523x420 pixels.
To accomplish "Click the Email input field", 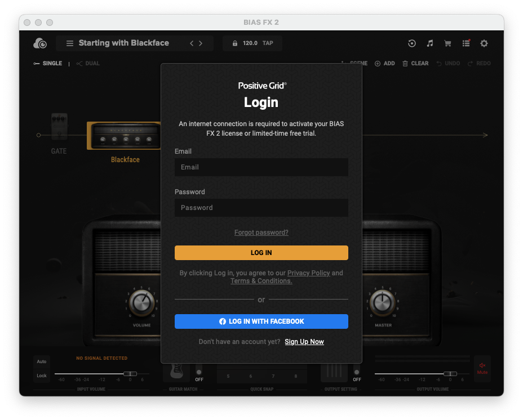I will 261,167.
